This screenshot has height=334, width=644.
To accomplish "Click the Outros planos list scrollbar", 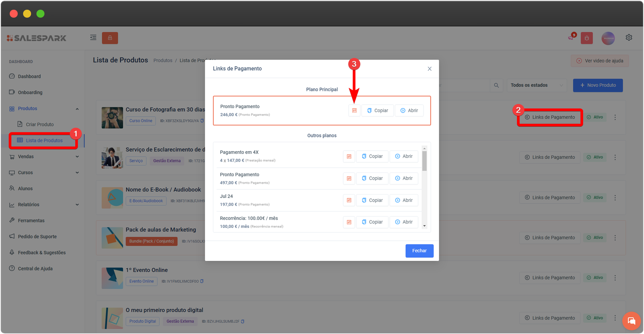I will [424, 161].
